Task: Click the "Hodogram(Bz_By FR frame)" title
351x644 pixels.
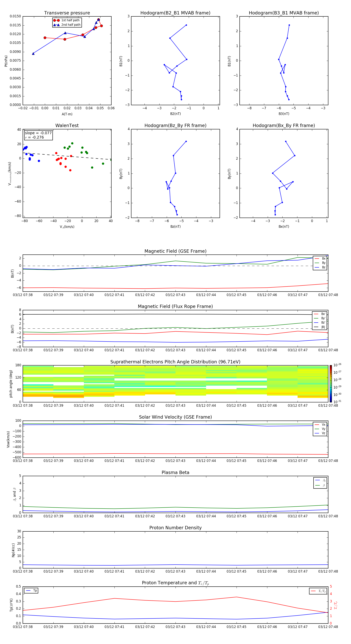Action: pos(175,125)
